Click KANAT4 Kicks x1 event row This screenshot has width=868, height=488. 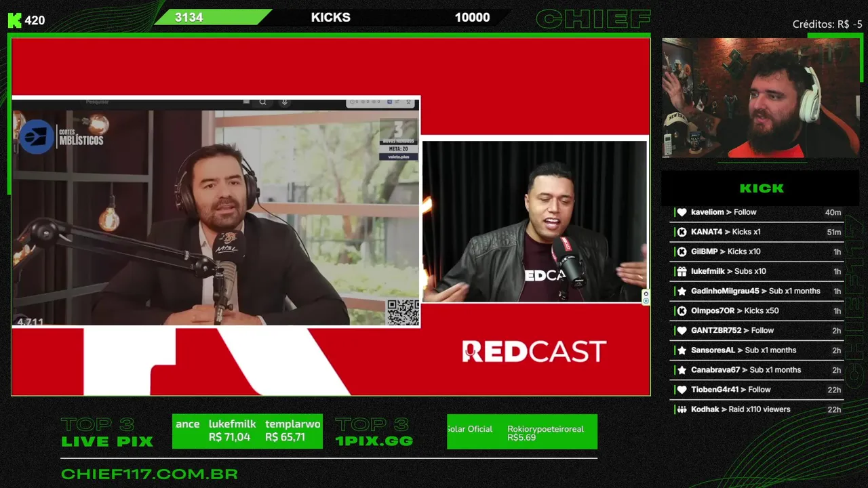[757, 232]
